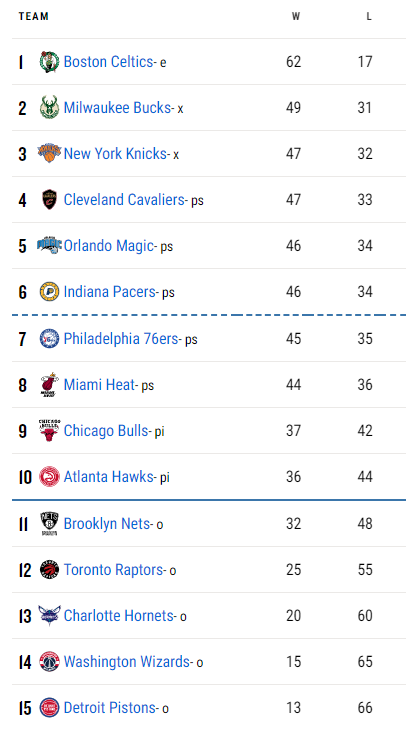This screenshot has width=406, height=744.
Task: Click the Milwaukee Bucks deer logo
Action: point(49,108)
